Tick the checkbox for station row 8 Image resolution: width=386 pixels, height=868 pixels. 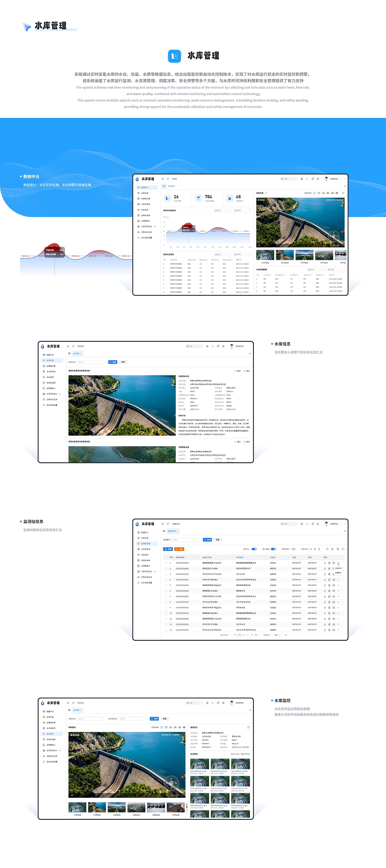(166, 602)
